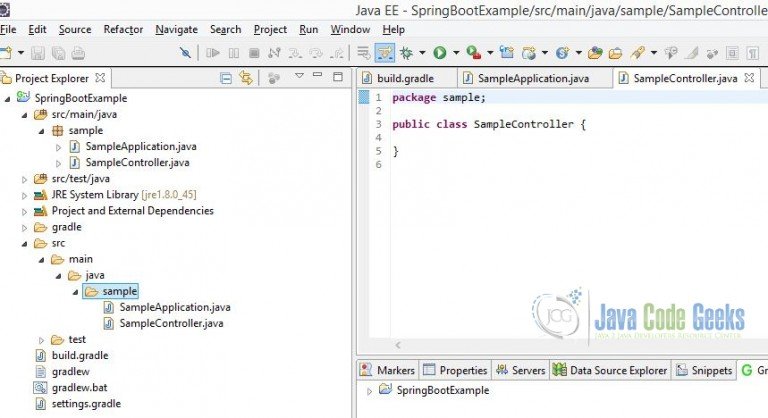Image resolution: width=768 pixels, height=418 pixels.
Task: Click the Print toolbar icon
Action: tap(78, 53)
